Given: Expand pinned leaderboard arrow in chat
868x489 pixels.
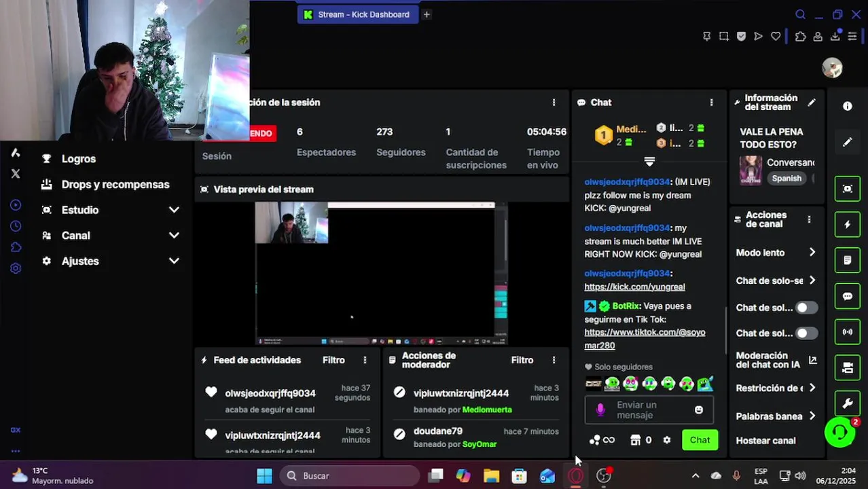Looking at the screenshot, I should 649,161.
